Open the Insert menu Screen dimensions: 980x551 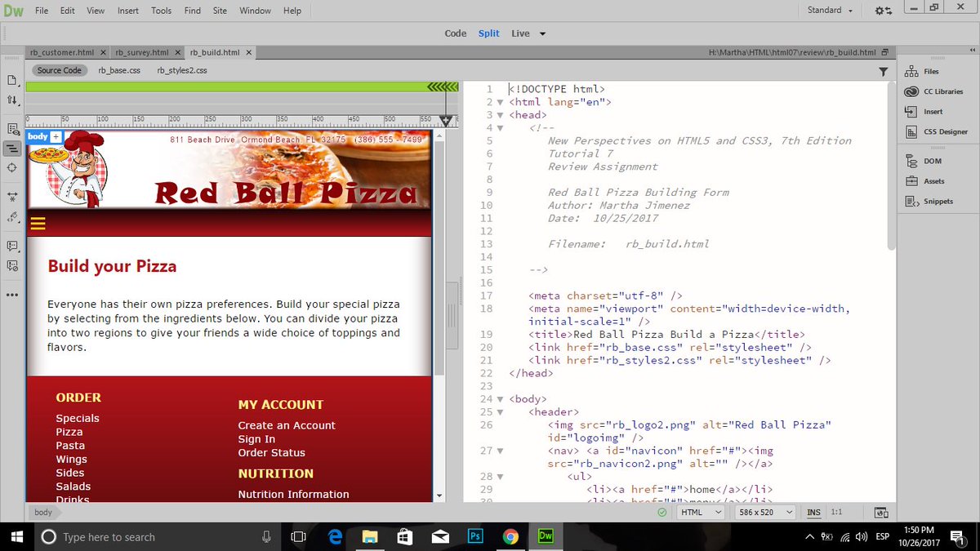(x=127, y=11)
